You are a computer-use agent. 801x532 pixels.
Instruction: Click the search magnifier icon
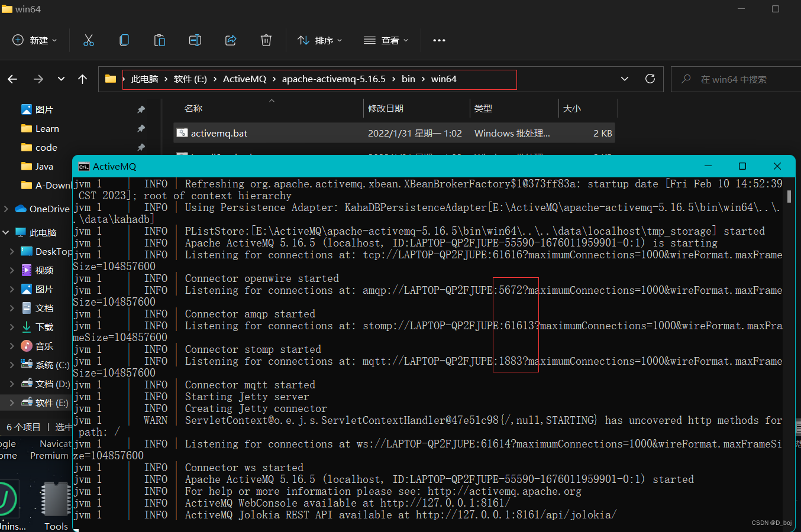pyautogui.click(x=686, y=79)
